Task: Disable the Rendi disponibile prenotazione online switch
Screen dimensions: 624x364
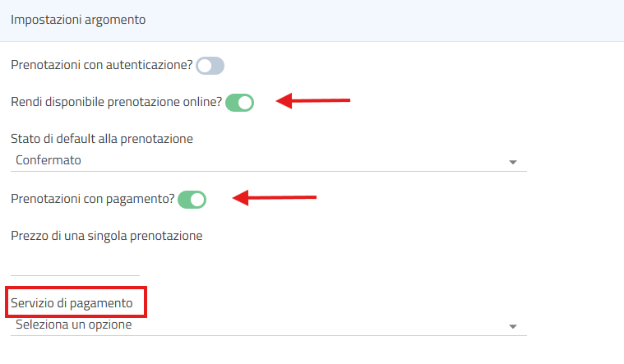Action: click(239, 103)
